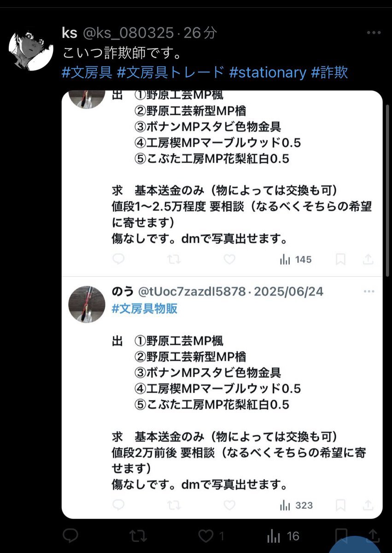Open hashtag #stationary
The image size is (392, 553).
267,72
